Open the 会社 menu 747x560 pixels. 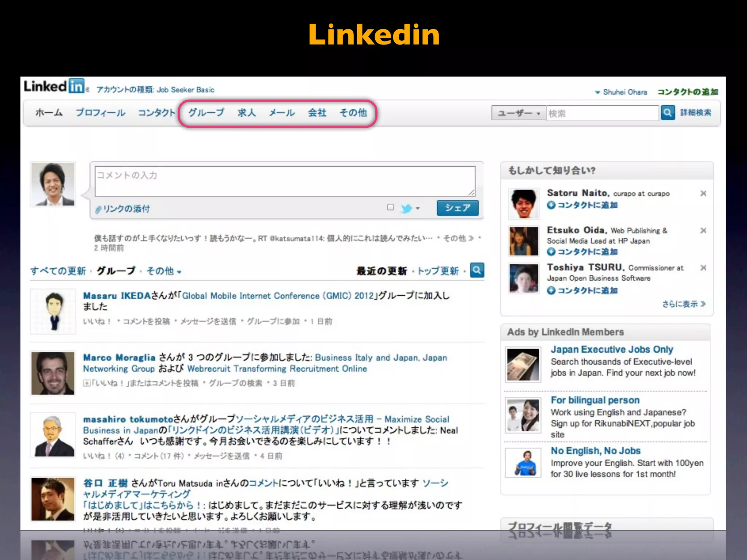pyautogui.click(x=317, y=113)
